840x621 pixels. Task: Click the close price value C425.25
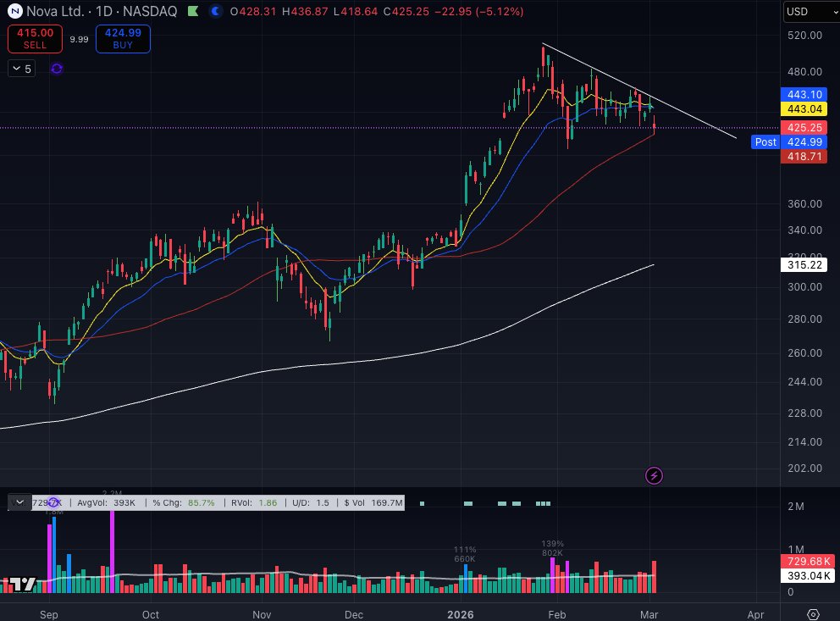(406, 11)
